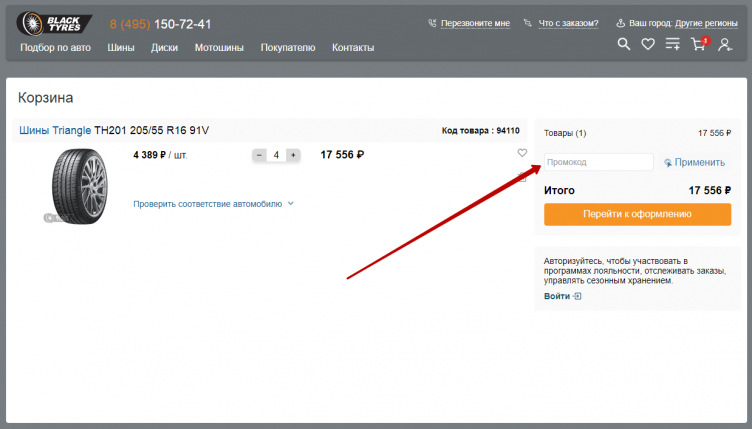This screenshot has height=429, width=752.
Task: Increase tire quantity with plus button
Action: [293, 155]
